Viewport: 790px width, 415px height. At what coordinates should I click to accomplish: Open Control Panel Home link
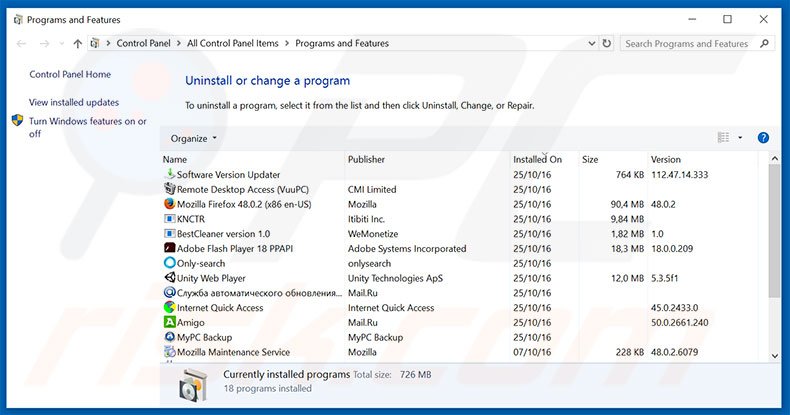click(70, 75)
